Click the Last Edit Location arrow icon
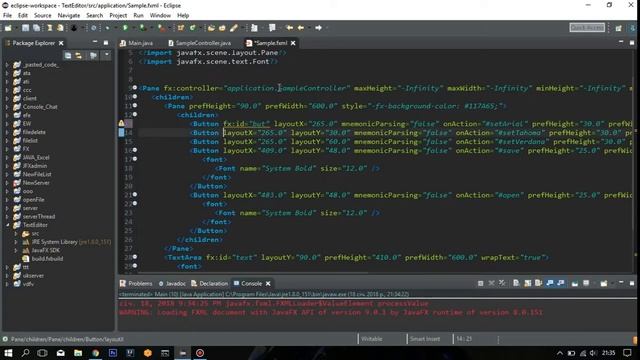The width and height of the screenshot is (640, 360). coord(289,28)
